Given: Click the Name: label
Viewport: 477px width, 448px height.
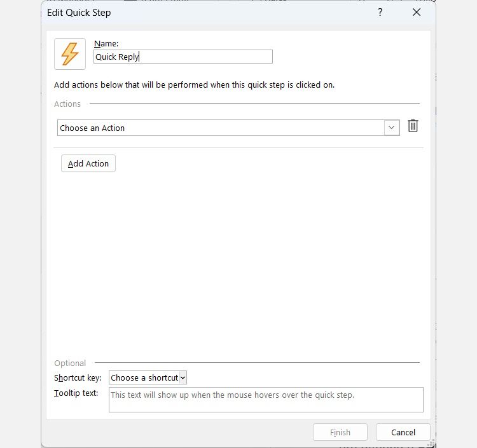Looking at the screenshot, I should coord(106,43).
